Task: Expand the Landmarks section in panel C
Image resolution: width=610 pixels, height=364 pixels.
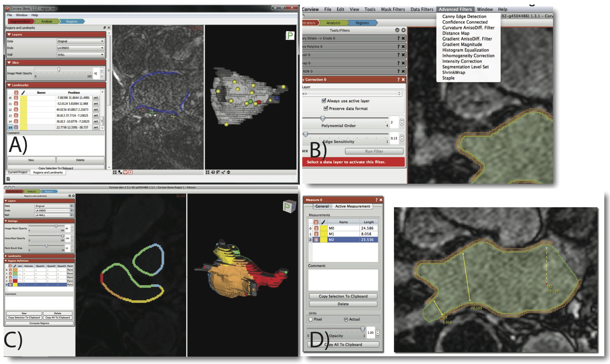Action: coord(6,256)
